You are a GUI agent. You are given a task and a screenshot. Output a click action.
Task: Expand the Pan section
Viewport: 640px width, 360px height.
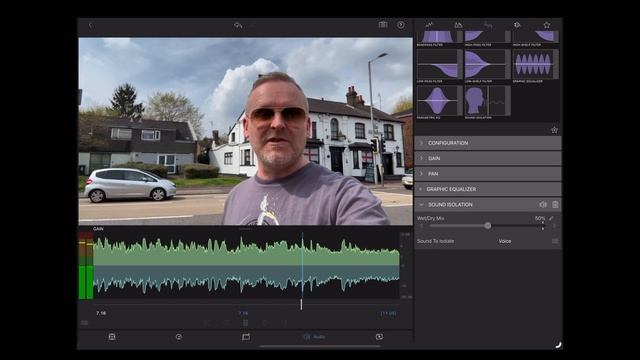click(488, 174)
